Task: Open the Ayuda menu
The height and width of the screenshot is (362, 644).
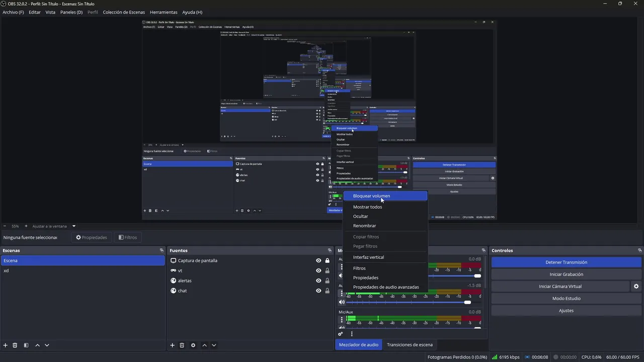Action: click(192, 12)
